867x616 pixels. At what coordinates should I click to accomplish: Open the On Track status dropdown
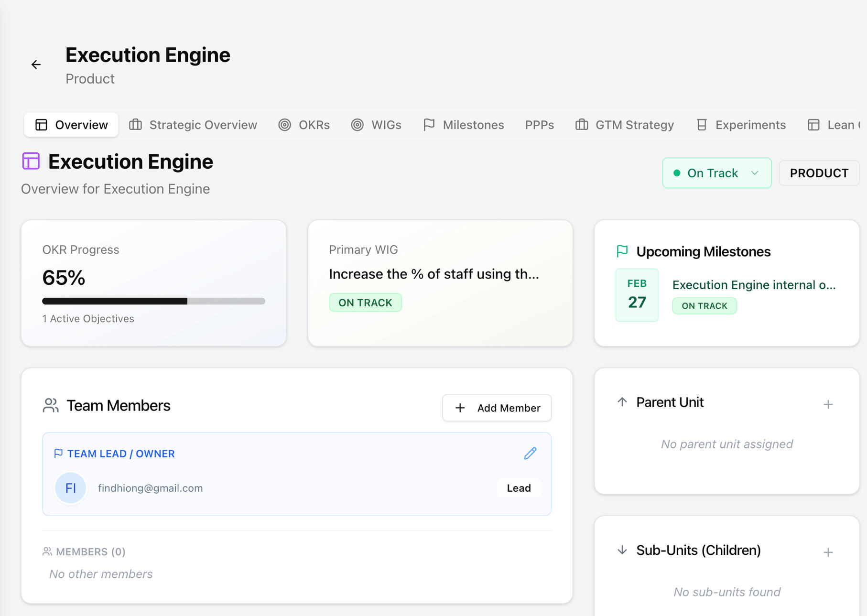(x=716, y=173)
